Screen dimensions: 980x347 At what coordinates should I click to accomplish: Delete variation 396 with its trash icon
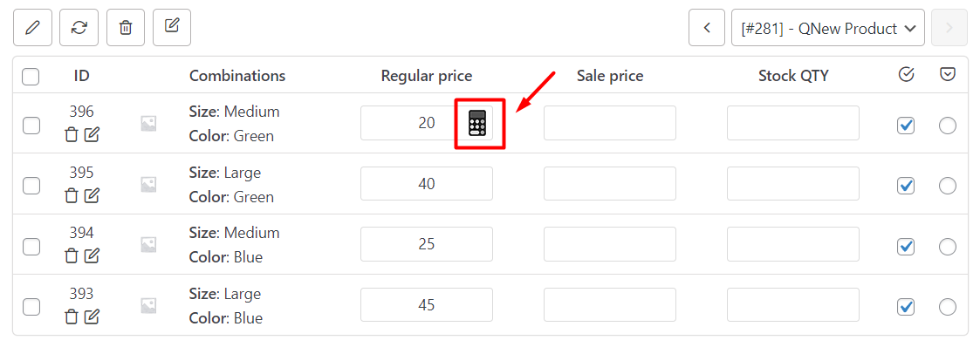72,133
